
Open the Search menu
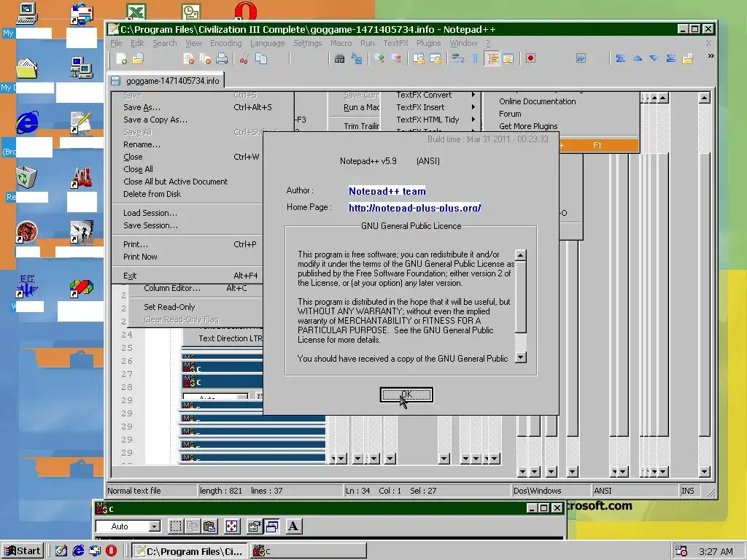tap(164, 43)
